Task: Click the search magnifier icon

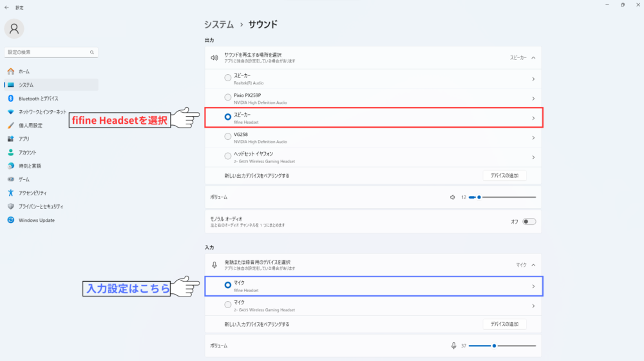Action: pos(92,52)
